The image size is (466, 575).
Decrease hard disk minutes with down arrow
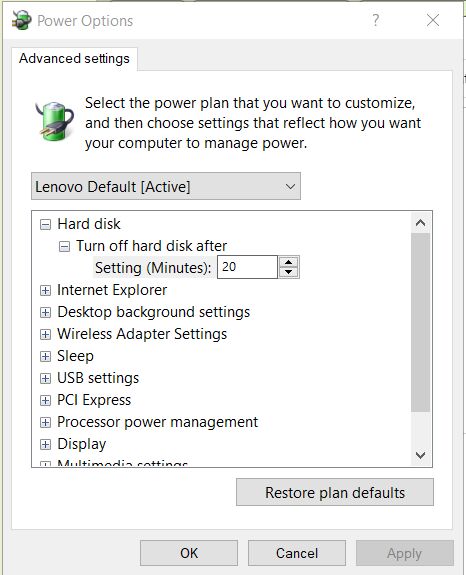(x=289, y=272)
